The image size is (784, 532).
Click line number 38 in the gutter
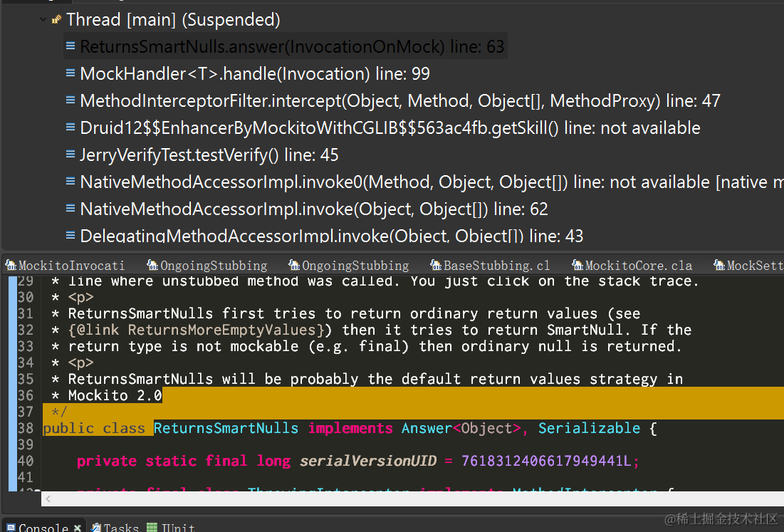[x=26, y=429]
